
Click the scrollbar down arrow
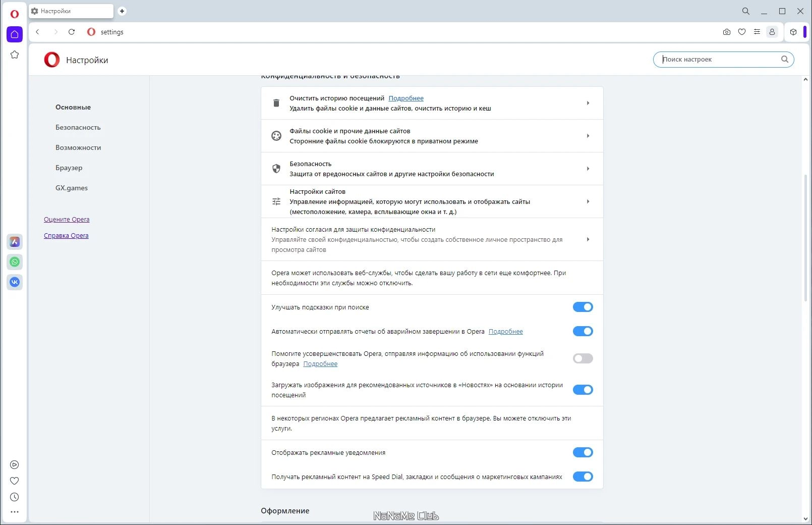[x=805, y=518]
